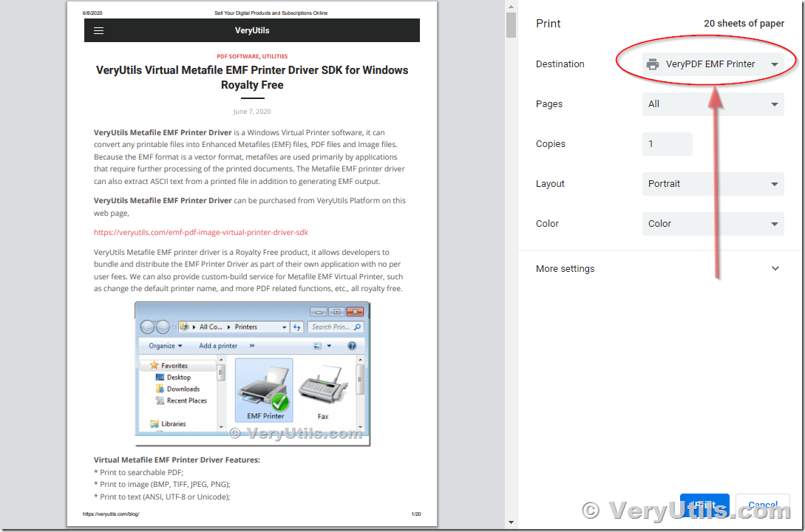
Task: Click the Cancel button
Action: (762, 505)
